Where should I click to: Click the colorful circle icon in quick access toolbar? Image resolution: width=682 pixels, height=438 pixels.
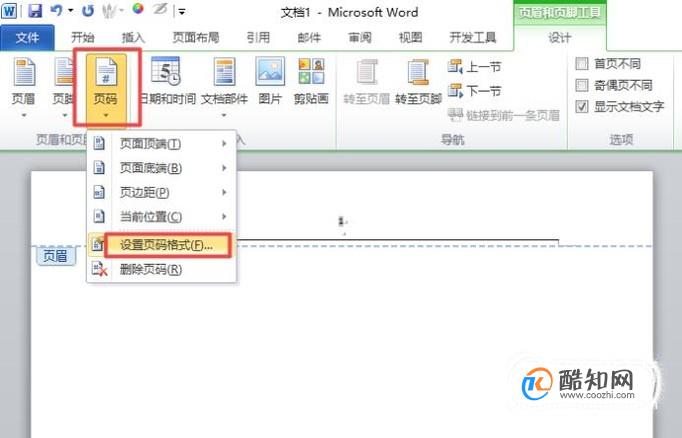[x=138, y=9]
